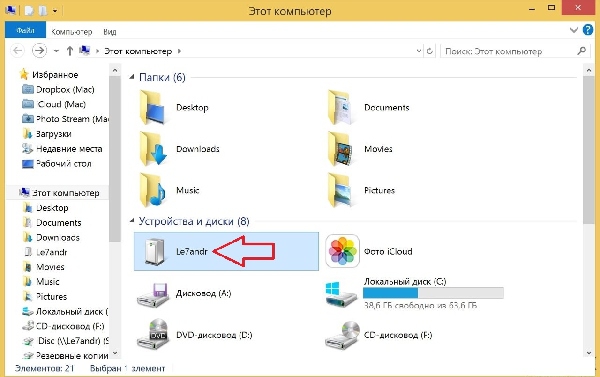Click main pane scrollbar up arrow

coord(589,70)
